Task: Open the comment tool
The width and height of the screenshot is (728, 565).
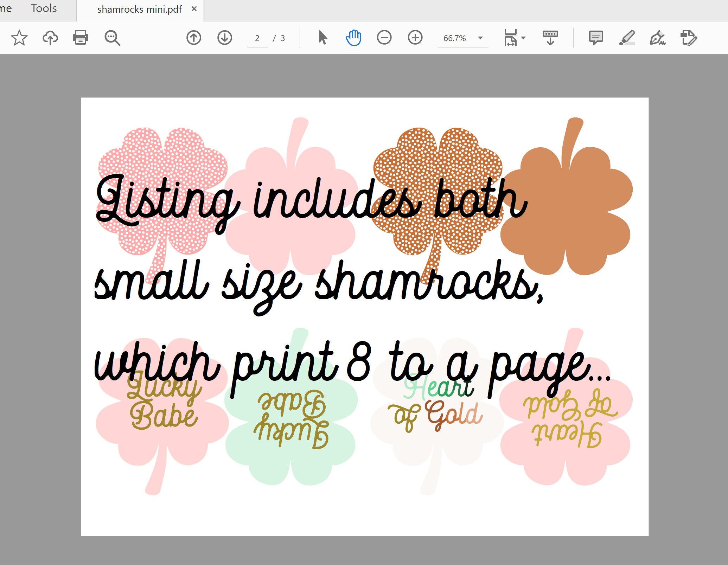Action: 595,38
